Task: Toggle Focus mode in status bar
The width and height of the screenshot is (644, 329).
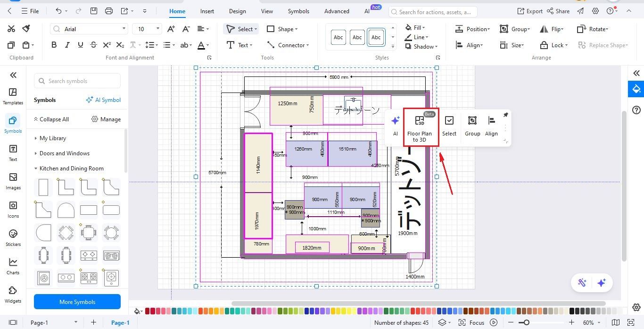Action: [471, 322]
